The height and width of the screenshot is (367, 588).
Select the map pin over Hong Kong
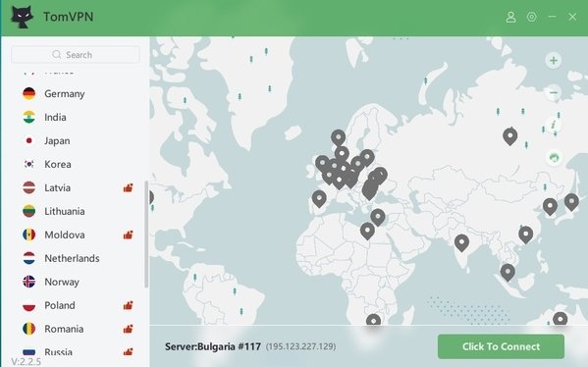tap(526, 236)
